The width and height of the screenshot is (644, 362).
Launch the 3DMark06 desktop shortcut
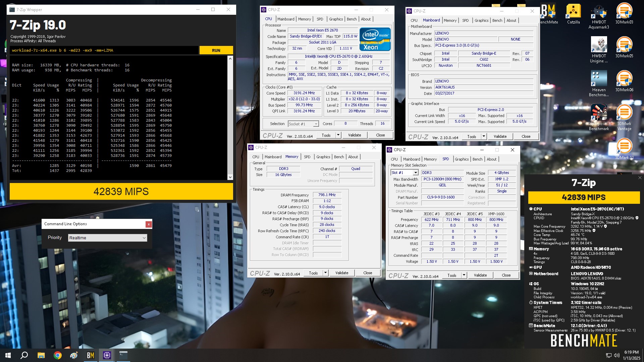(x=624, y=81)
